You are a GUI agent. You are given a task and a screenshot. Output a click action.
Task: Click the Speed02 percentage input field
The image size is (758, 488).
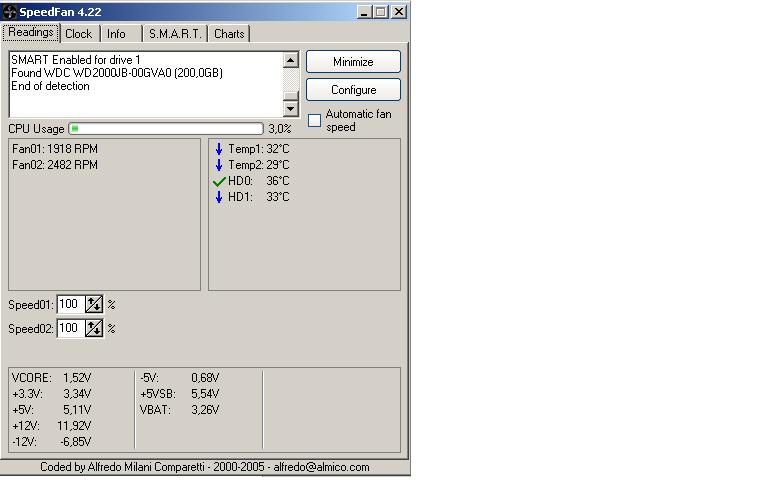pos(71,328)
